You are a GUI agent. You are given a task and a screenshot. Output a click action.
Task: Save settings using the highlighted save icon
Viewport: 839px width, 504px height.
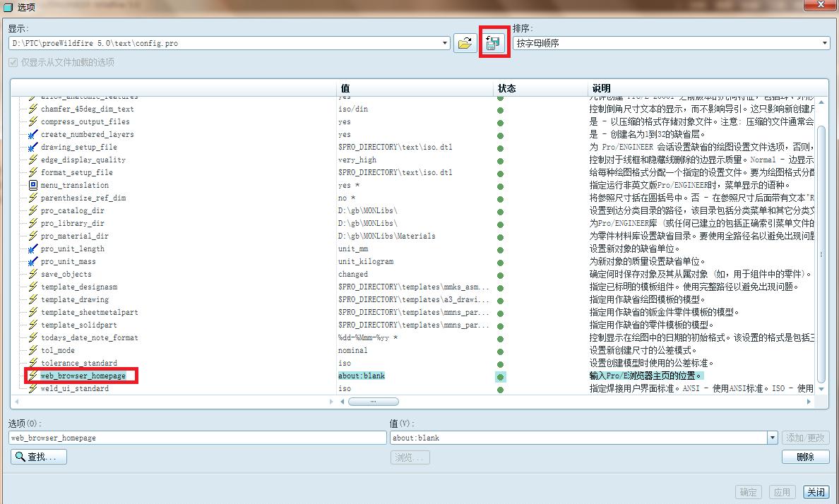pos(493,42)
